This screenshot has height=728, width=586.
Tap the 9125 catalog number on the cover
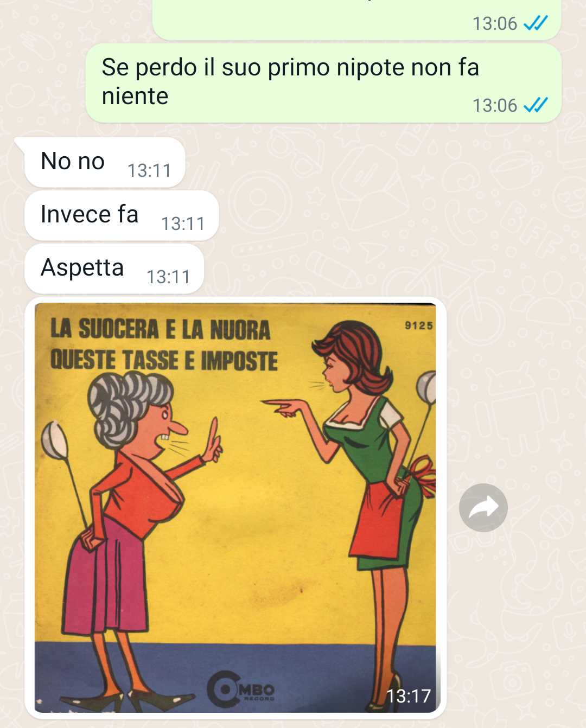coord(419,325)
